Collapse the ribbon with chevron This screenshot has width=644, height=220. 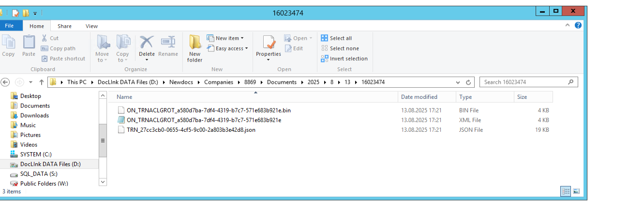point(569,26)
